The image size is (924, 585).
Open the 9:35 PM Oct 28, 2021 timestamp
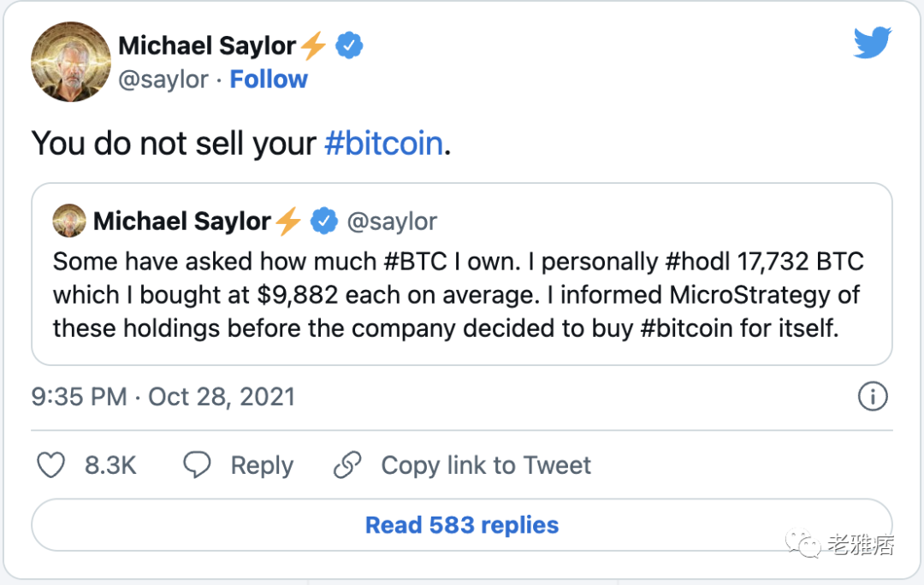[163, 397]
